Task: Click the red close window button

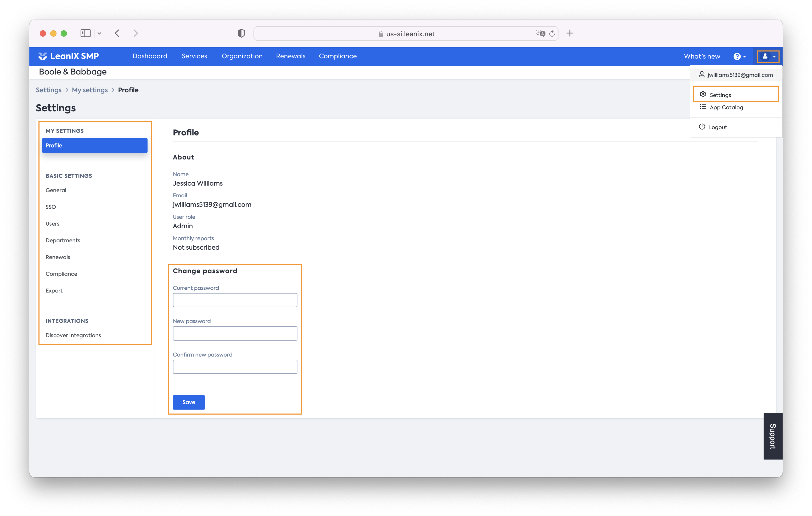Action: [x=43, y=33]
